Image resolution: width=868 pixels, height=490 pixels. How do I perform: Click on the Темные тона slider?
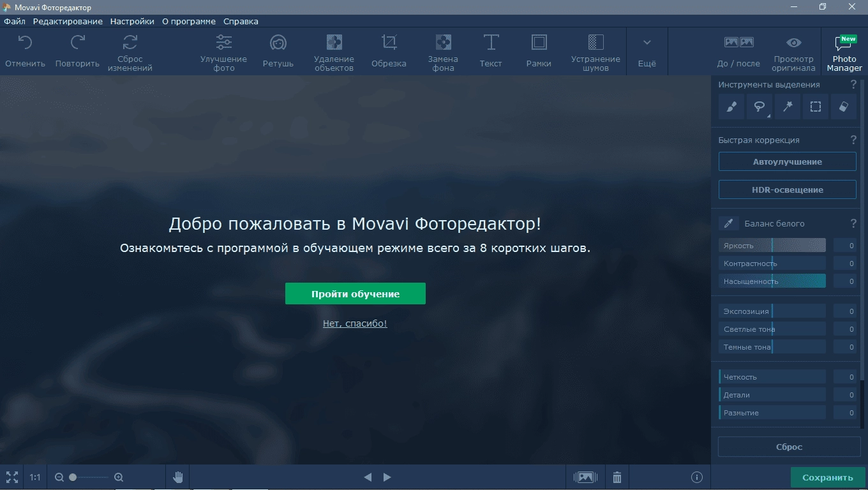tap(772, 347)
